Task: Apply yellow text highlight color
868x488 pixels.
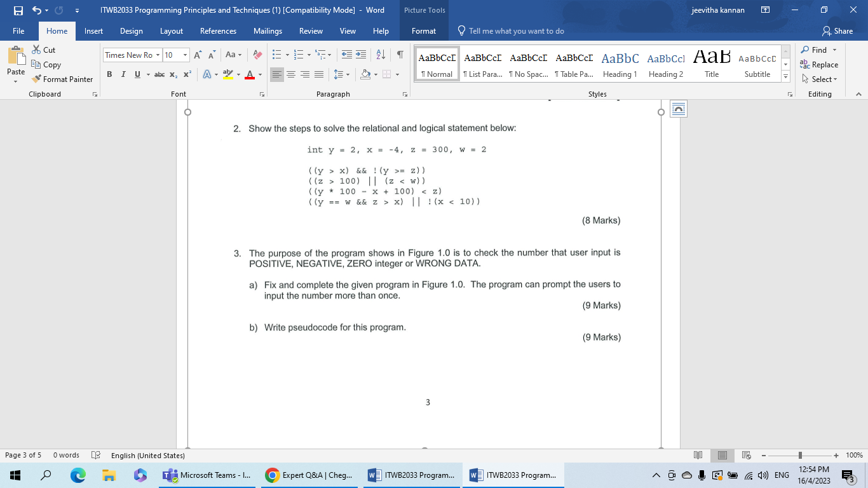Action: click(227, 74)
